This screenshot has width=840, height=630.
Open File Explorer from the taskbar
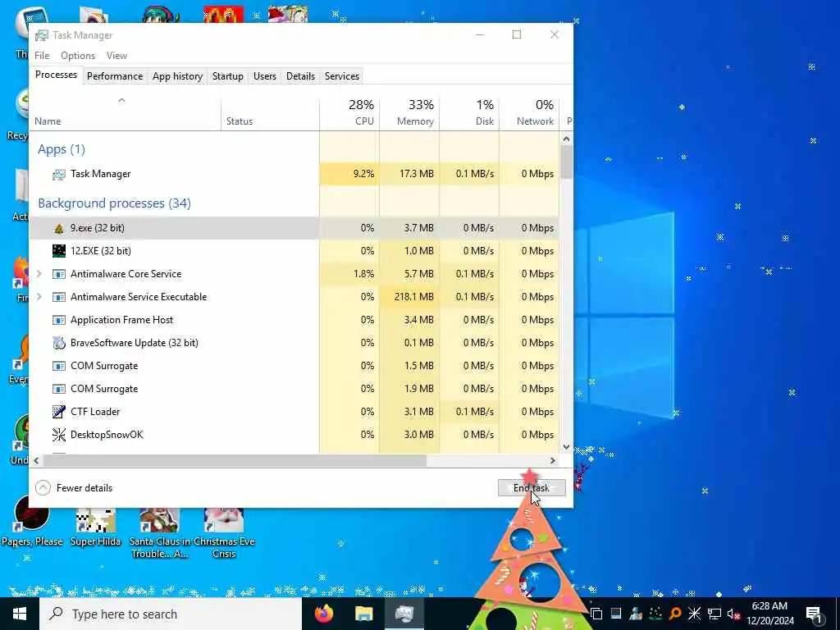363,614
